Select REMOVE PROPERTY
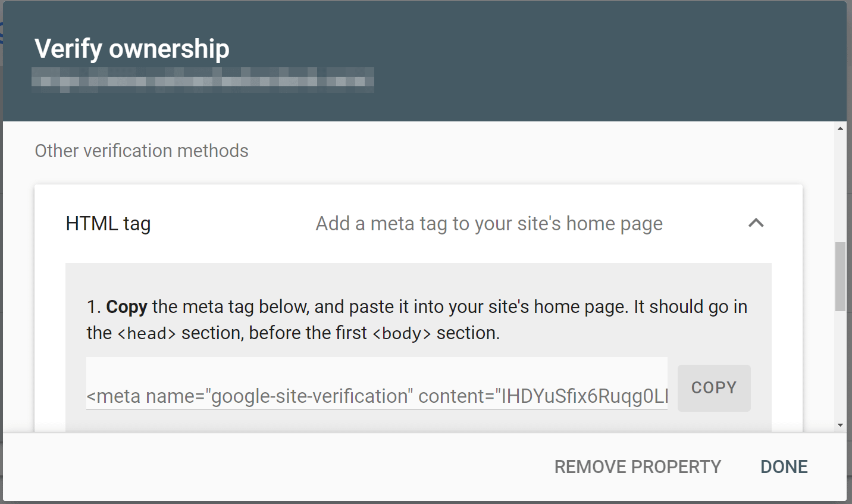The height and width of the screenshot is (504, 852). click(637, 467)
